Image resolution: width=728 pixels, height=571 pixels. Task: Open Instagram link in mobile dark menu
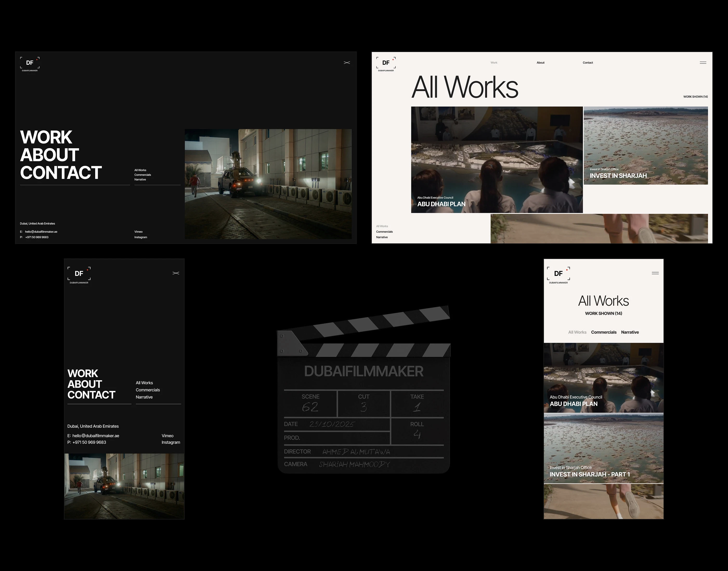click(171, 442)
